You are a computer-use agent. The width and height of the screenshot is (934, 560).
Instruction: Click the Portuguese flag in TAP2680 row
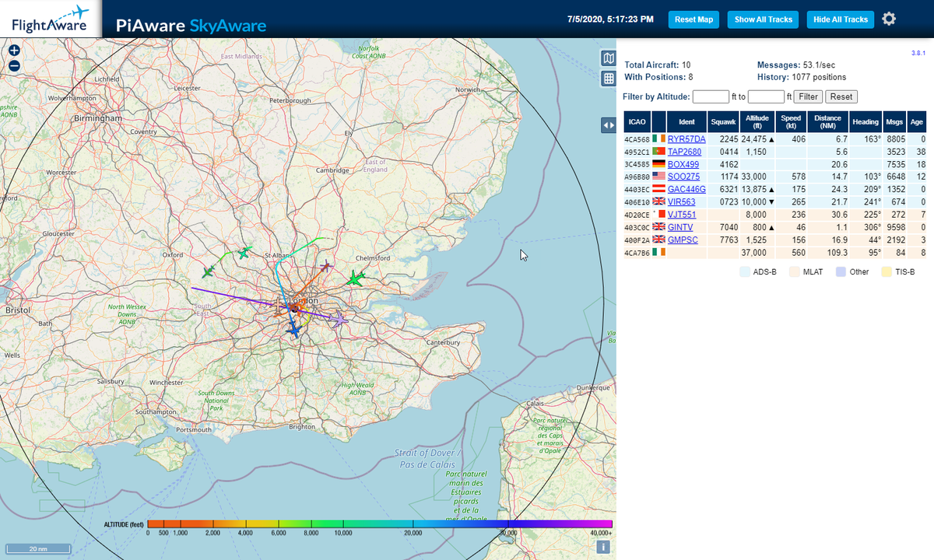[x=658, y=152]
